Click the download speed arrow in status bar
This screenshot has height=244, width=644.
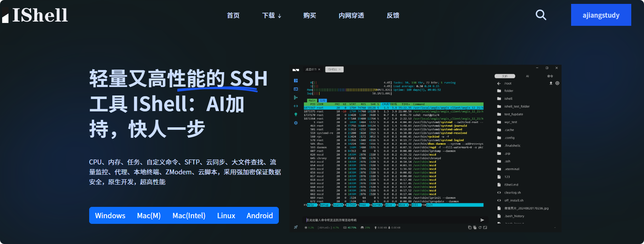pyautogui.click(x=389, y=228)
